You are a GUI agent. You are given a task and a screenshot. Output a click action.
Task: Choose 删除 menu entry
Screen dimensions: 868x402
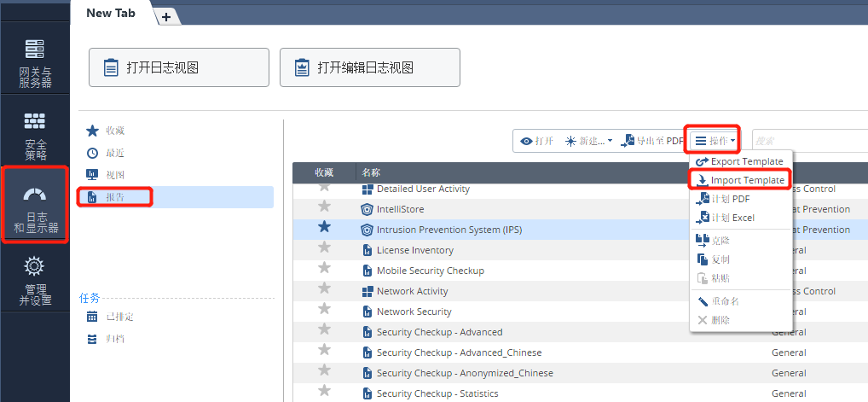pos(741,321)
